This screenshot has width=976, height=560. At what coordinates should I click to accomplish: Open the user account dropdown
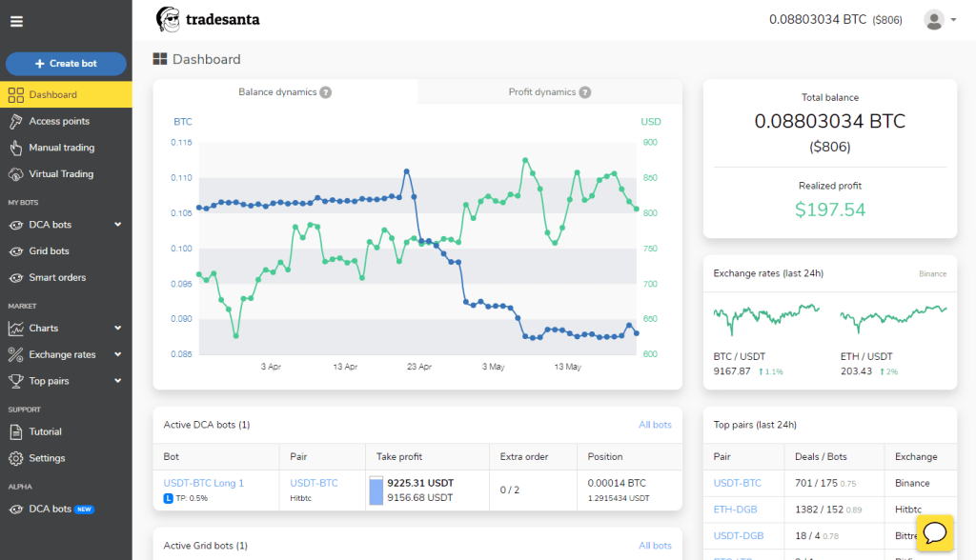[939, 19]
